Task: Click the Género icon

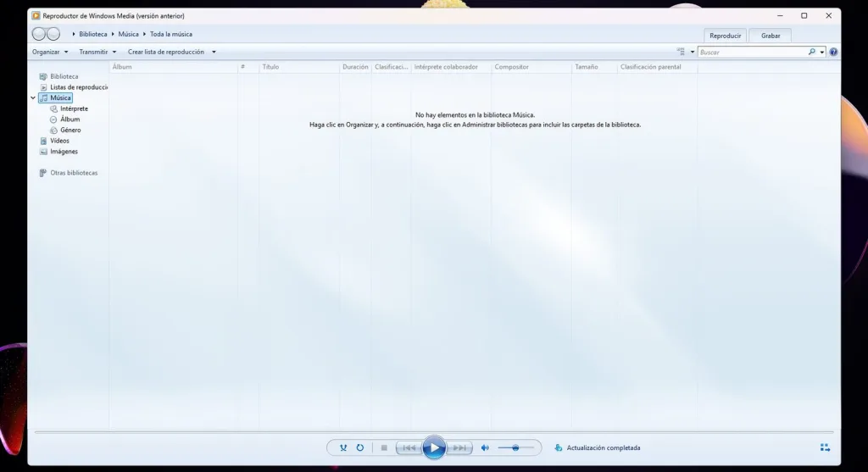Action: point(53,130)
